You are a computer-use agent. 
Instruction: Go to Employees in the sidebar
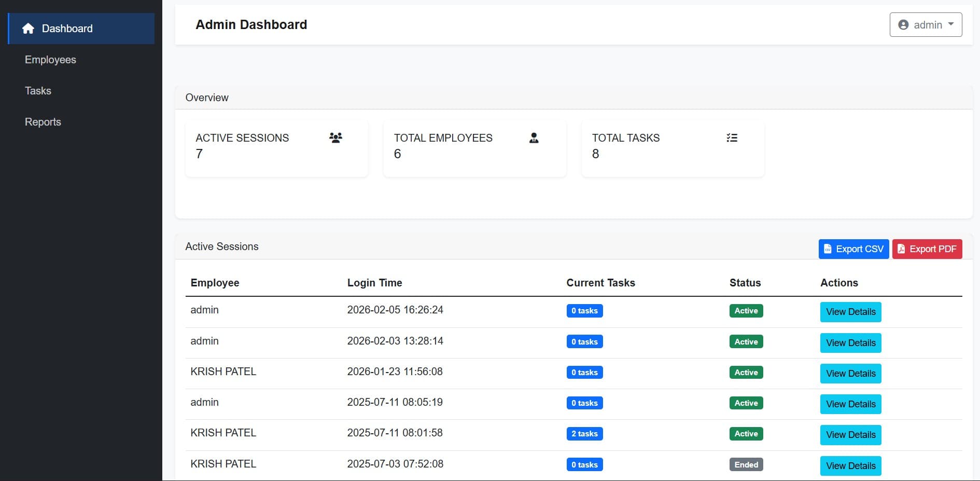click(x=50, y=60)
